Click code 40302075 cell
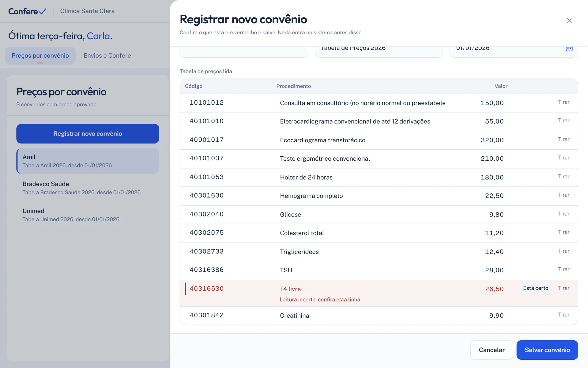588x368 pixels. point(207,233)
